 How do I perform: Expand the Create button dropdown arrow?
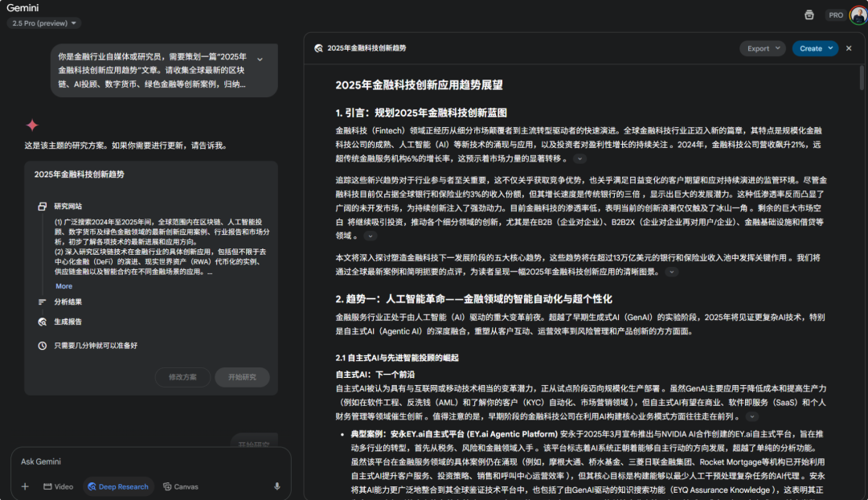click(x=832, y=48)
